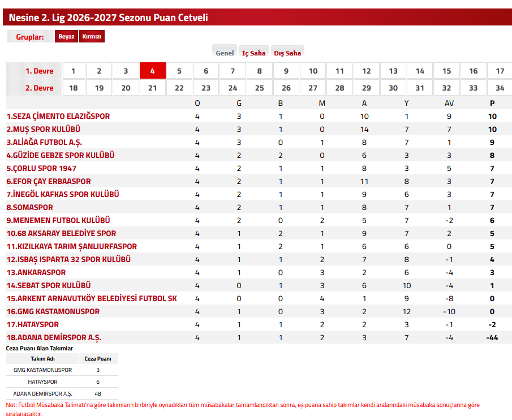Open Seza Çimento Elazığspor team link
This screenshot has width=512, height=420.
coord(58,116)
